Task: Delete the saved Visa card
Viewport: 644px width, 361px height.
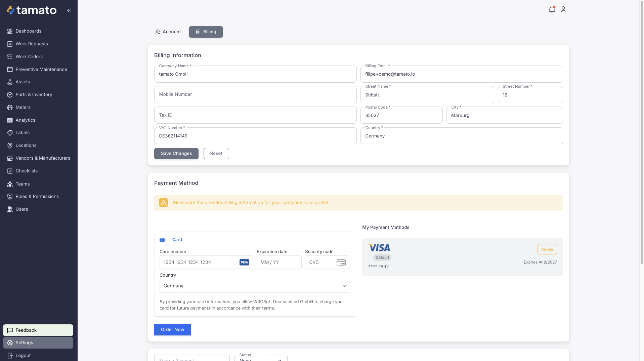Action: pos(547,249)
